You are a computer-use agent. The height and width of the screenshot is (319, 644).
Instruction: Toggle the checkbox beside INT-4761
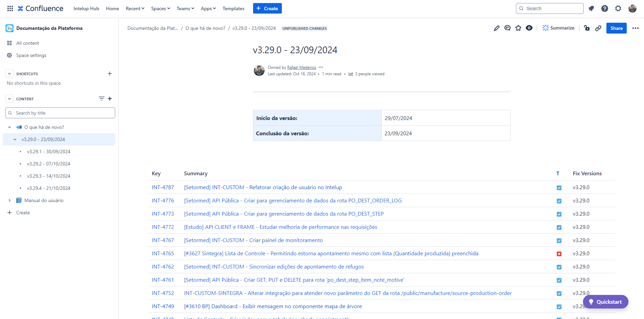pos(559,280)
